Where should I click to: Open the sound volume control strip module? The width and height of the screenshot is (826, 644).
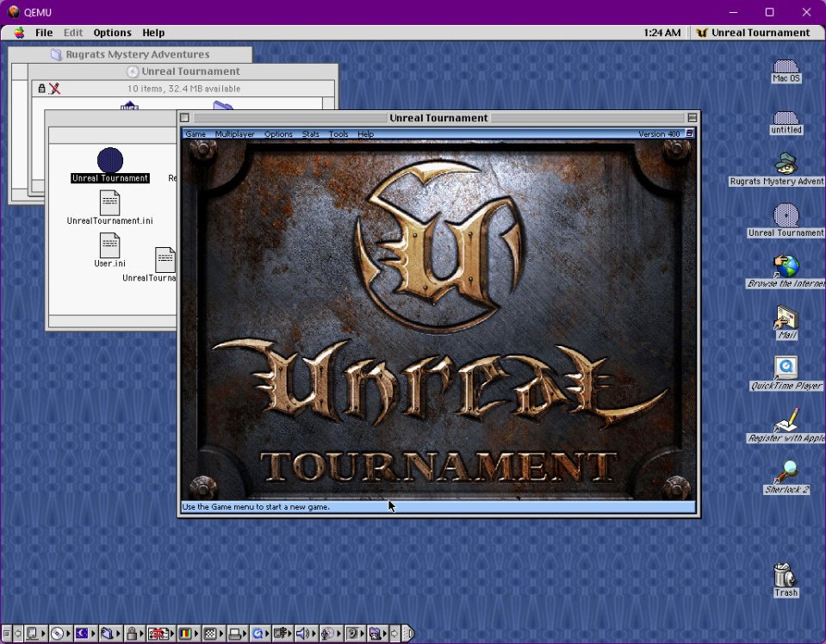[303, 634]
